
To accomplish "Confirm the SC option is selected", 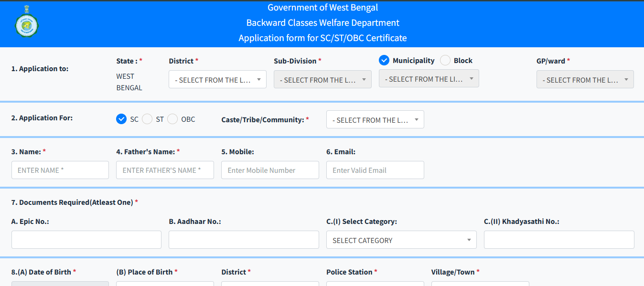I will click(121, 119).
